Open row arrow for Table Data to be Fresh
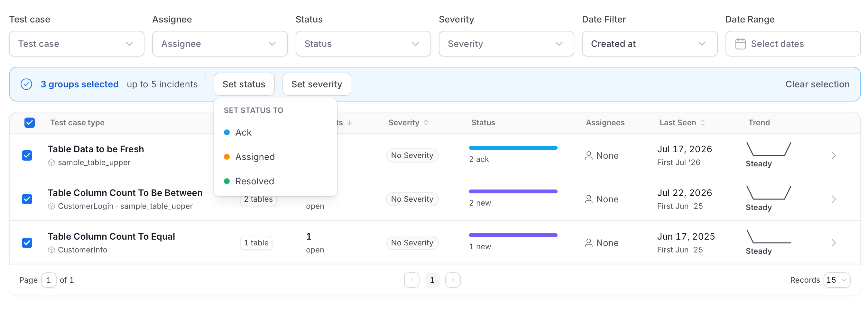 tap(833, 155)
